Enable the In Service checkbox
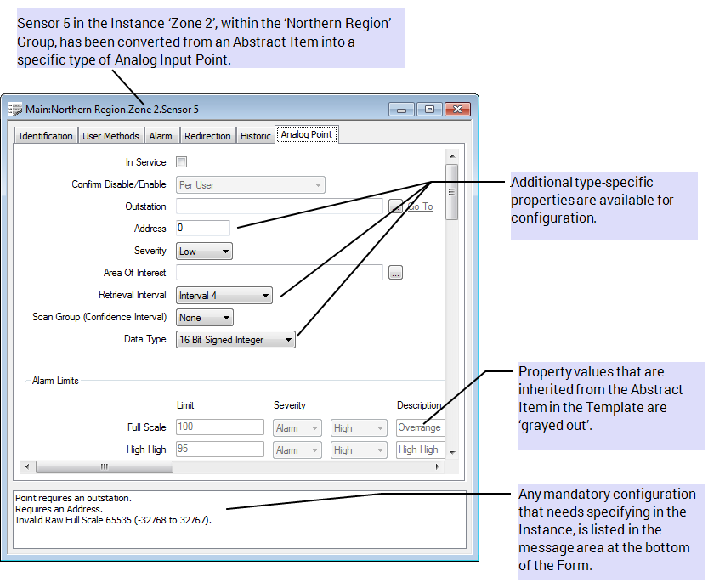 click(181, 162)
